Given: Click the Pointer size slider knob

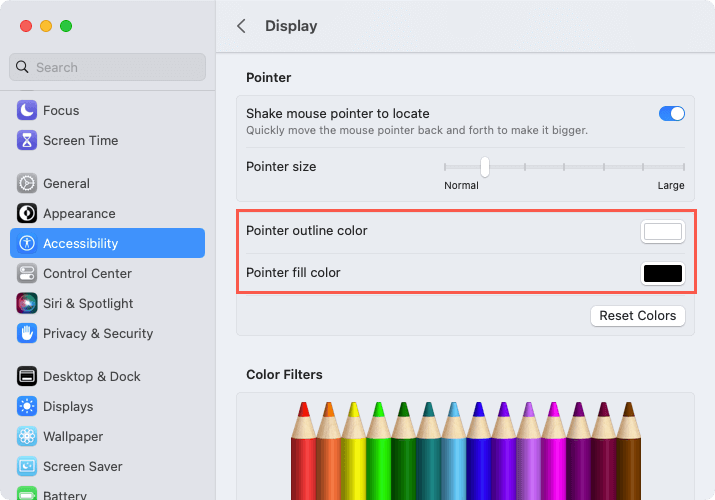Looking at the screenshot, I should 485,167.
